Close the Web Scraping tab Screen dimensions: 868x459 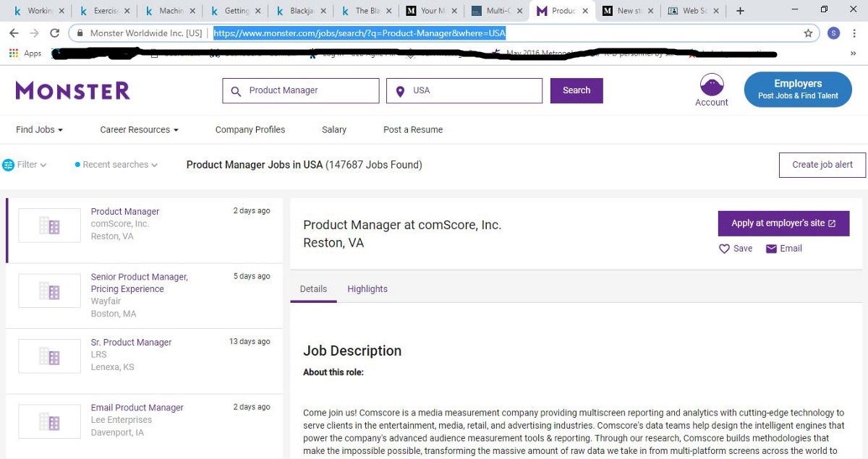717,11
